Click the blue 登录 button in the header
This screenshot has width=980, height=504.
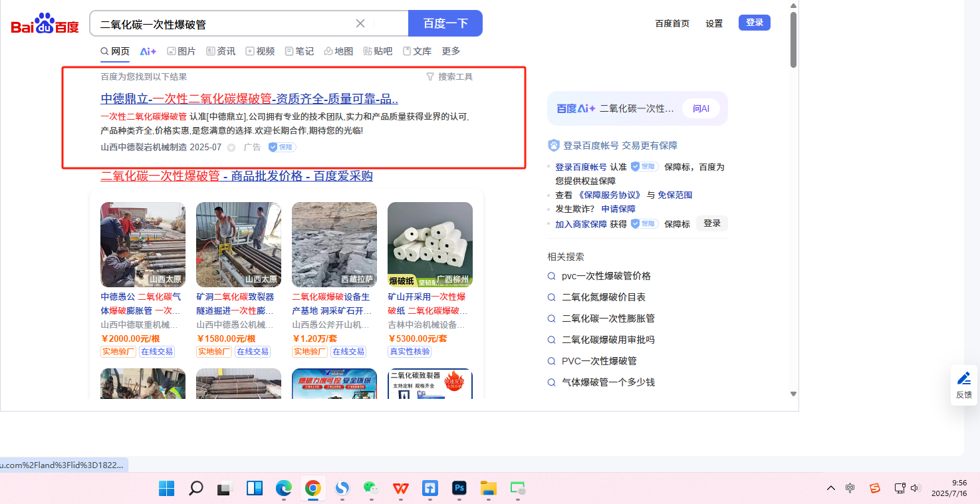tap(755, 23)
